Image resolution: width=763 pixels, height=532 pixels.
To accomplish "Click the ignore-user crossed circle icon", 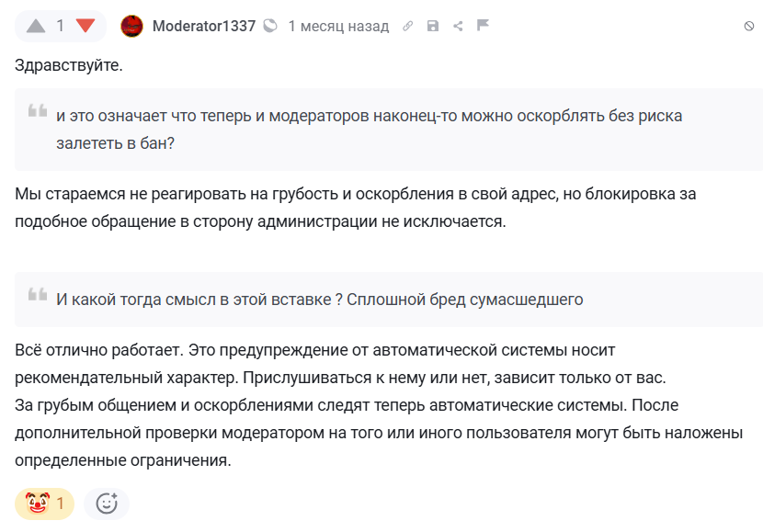I will (749, 27).
